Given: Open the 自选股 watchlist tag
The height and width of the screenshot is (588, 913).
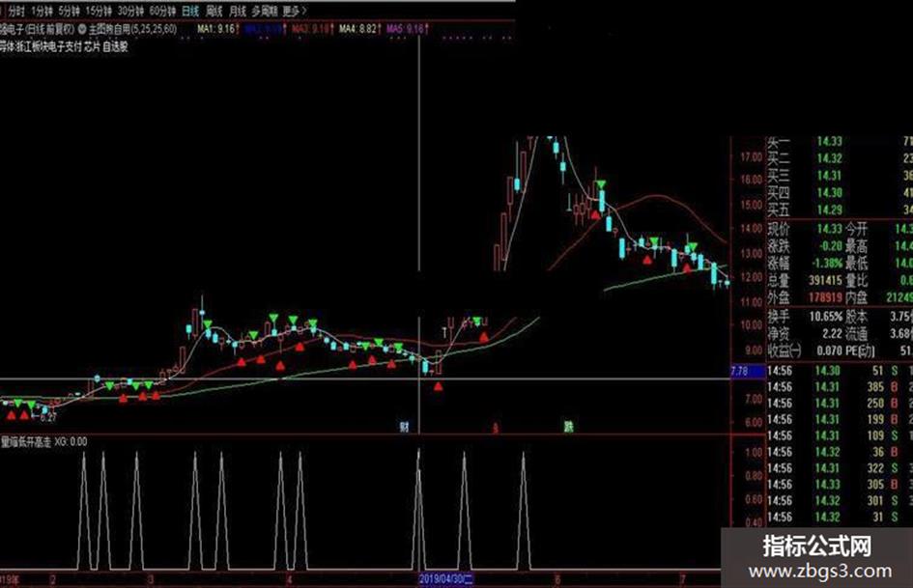Looking at the screenshot, I should click(x=115, y=46).
